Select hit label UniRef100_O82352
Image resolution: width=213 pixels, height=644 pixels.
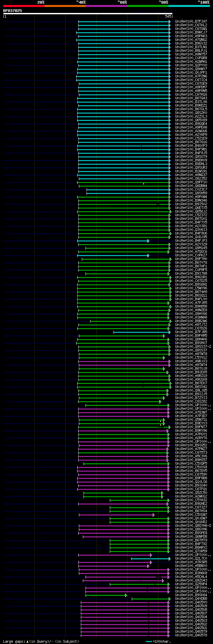pyautogui.click(x=191, y=178)
